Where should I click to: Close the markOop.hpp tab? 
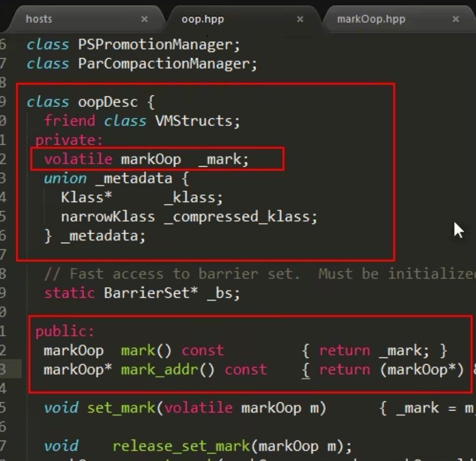[456, 19]
